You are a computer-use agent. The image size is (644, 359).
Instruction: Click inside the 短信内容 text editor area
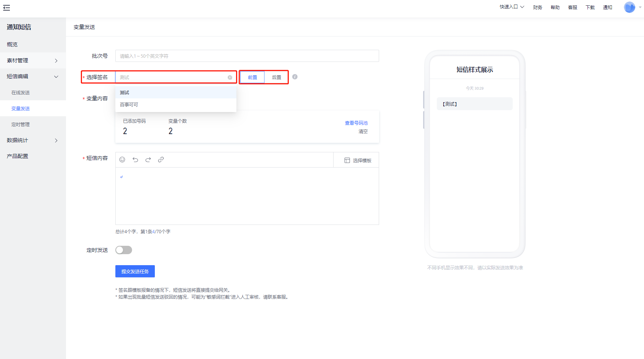coord(247,196)
